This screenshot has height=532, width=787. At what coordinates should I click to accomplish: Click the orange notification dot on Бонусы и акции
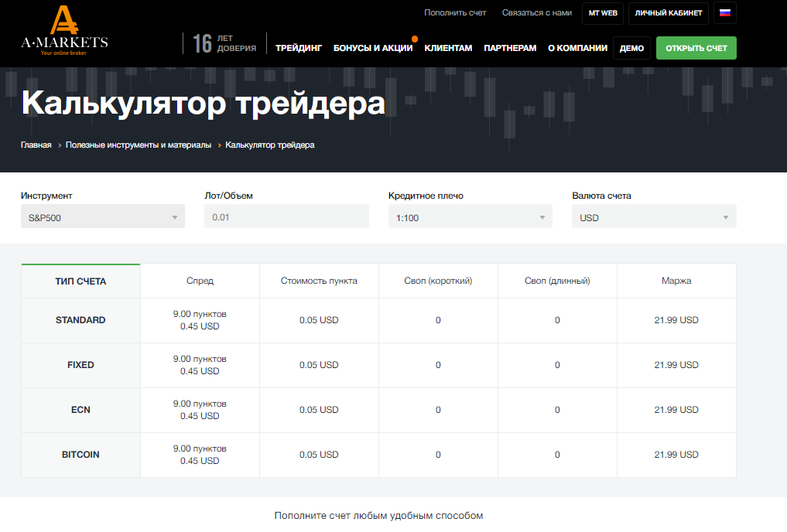click(415, 38)
